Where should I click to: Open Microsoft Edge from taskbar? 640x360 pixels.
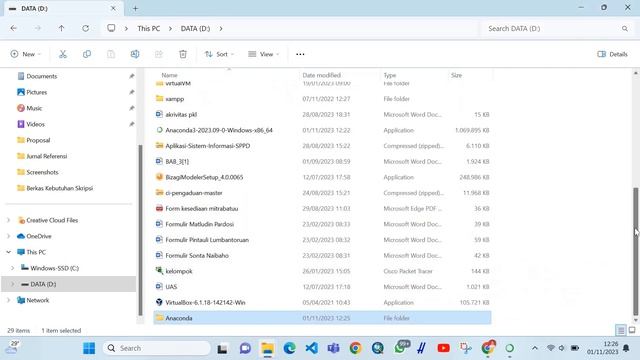click(x=289, y=348)
